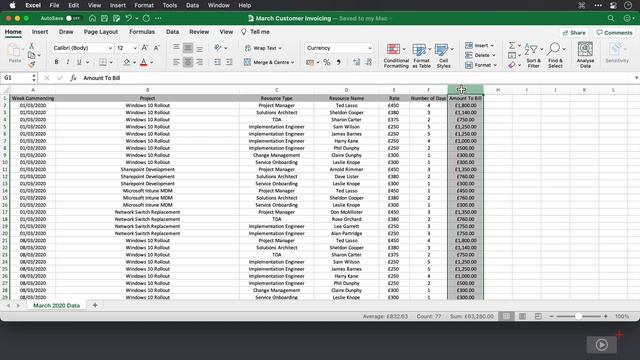Open the File menu in macOS menu bar

pos(54,5)
